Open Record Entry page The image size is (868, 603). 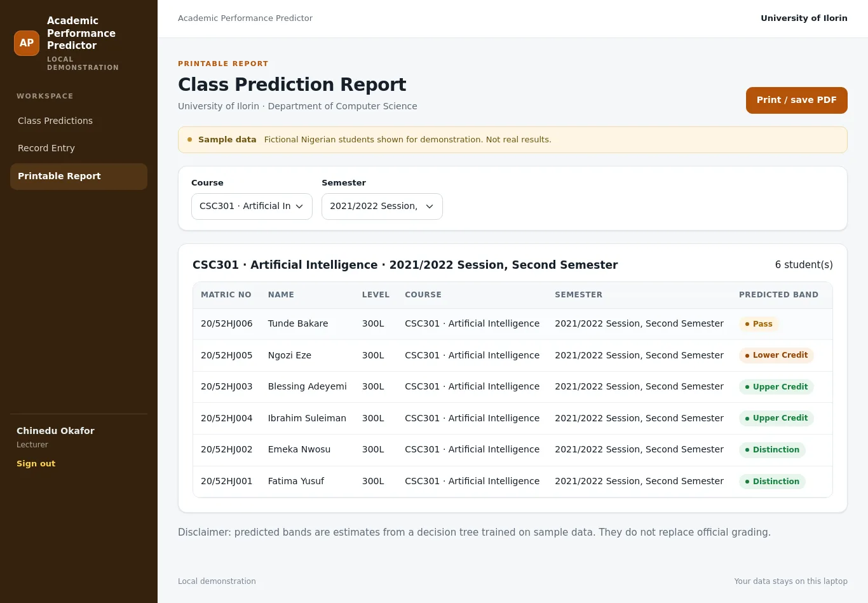click(79, 148)
